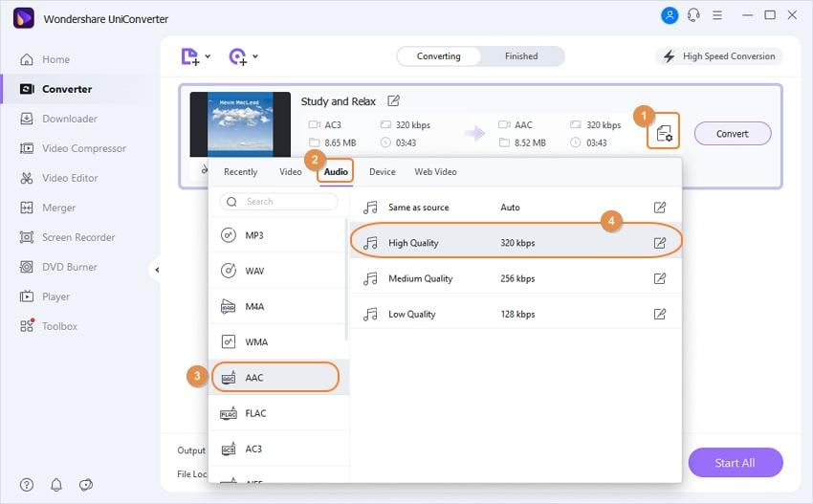The width and height of the screenshot is (813, 504).
Task: Open Screen Recorder in sidebar
Action: tap(67, 237)
